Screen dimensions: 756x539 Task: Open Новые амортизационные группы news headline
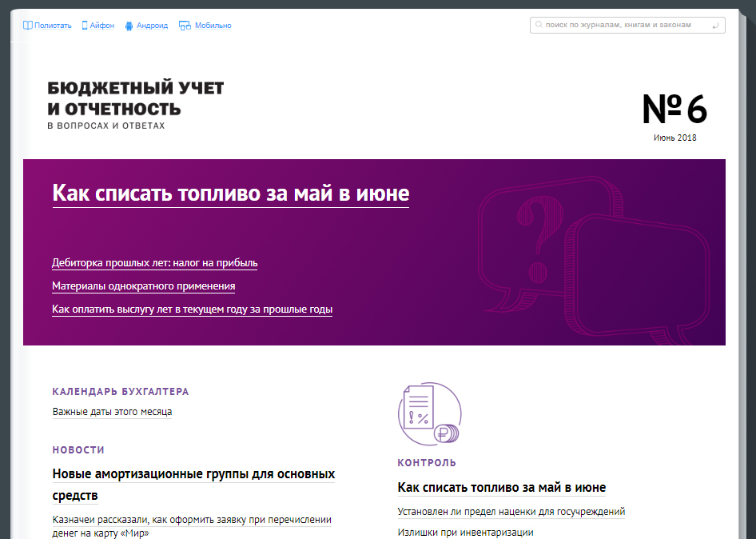pos(193,474)
